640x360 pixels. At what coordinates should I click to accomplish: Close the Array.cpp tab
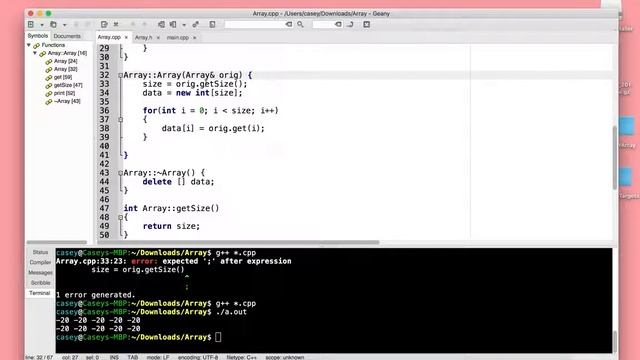point(126,38)
